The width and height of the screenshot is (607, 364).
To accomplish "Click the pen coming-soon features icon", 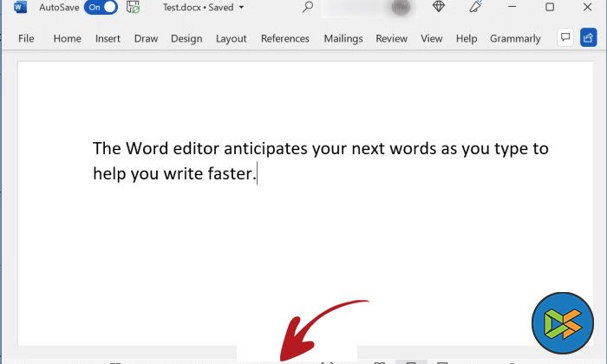I will [475, 7].
